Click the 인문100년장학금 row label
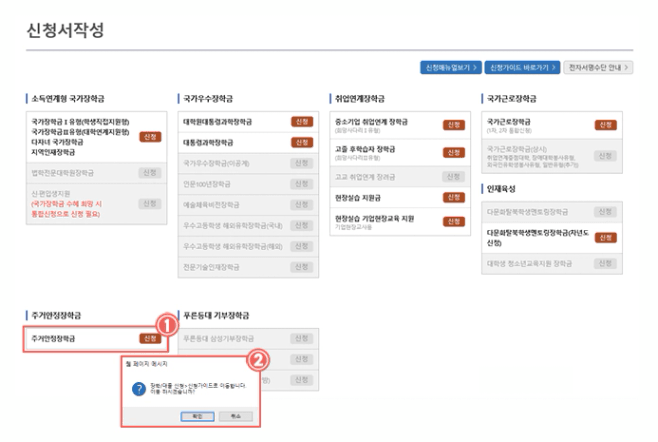 click(206, 184)
